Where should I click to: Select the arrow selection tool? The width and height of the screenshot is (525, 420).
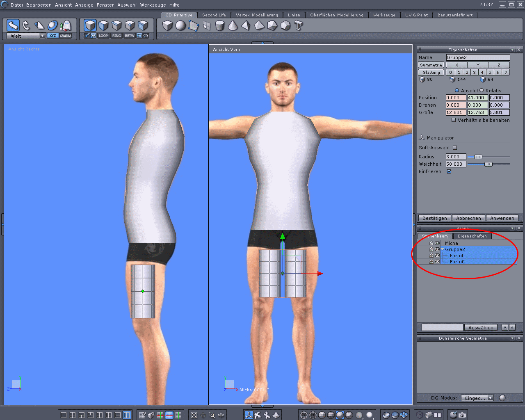(13, 25)
